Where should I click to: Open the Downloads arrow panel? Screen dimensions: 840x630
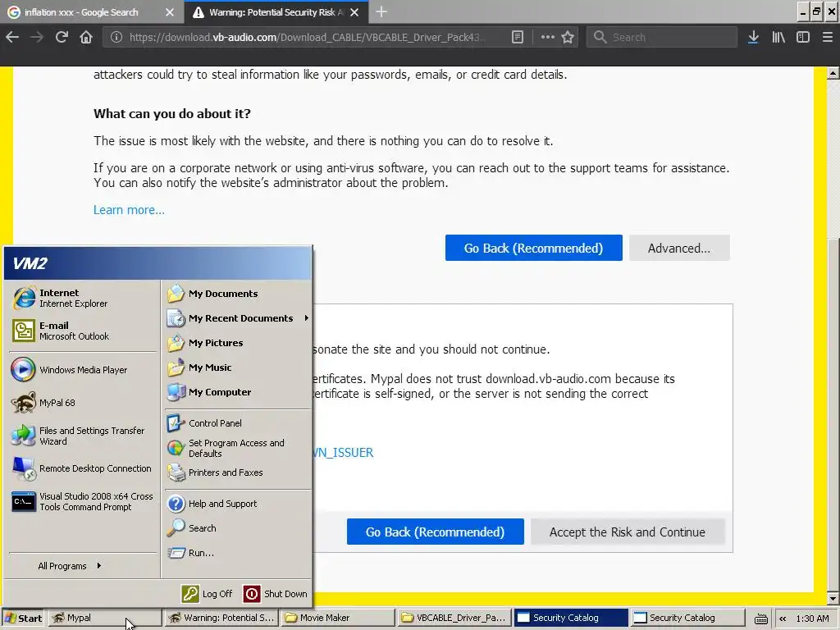[753, 37]
